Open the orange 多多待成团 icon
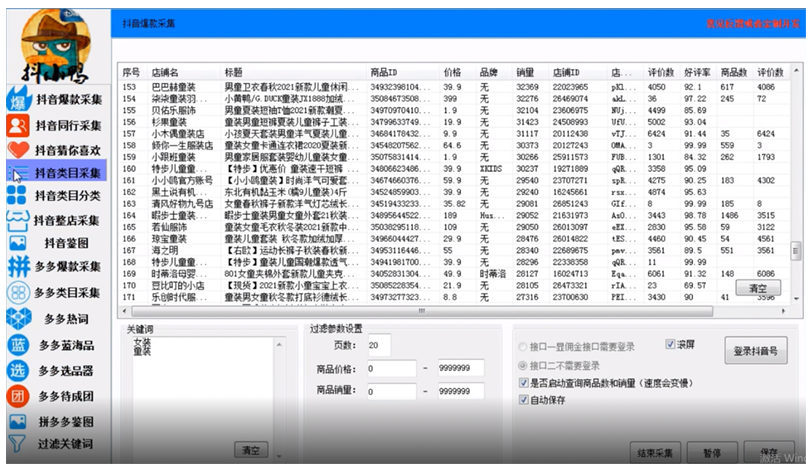Image resolution: width=812 pixels, height=469 pixels. [18, 395]
